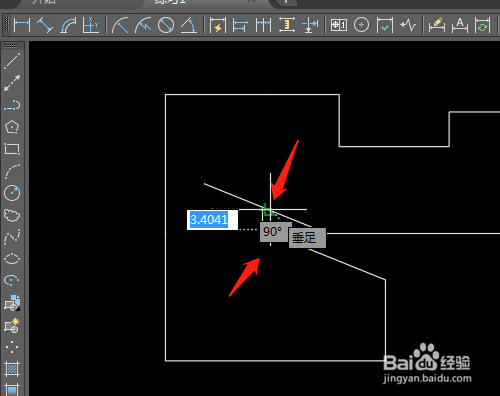This screenshot has height=396, width=500.
Task: Select the Jogged radius dimension tool
Action: click(x=143, y=25)
